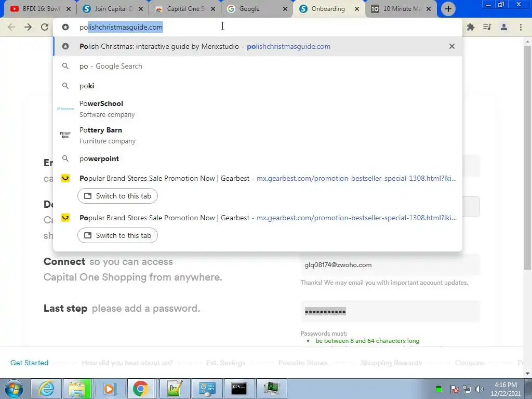
Task: Close the Google tab
Action: point(285,9)
